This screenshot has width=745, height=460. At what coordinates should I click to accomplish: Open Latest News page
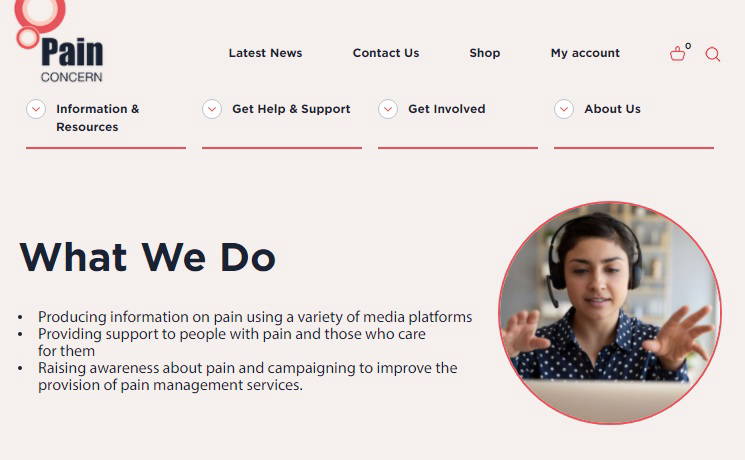click(265, 53)
